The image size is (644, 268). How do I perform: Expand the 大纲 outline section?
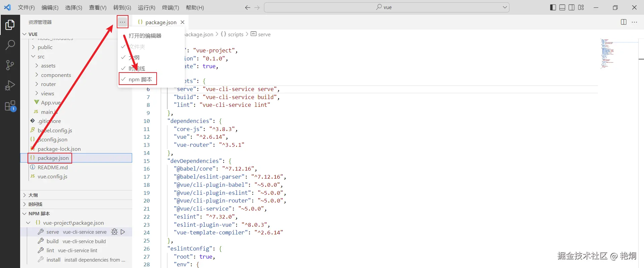(x=76, y=195)
